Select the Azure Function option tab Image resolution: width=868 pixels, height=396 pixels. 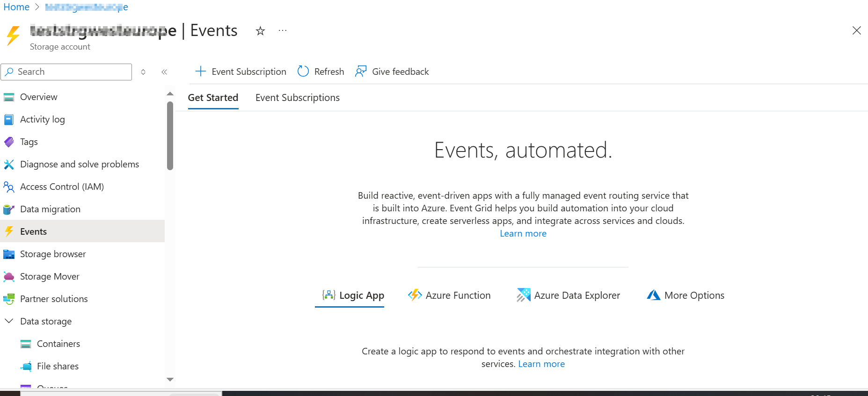(449, 295)
